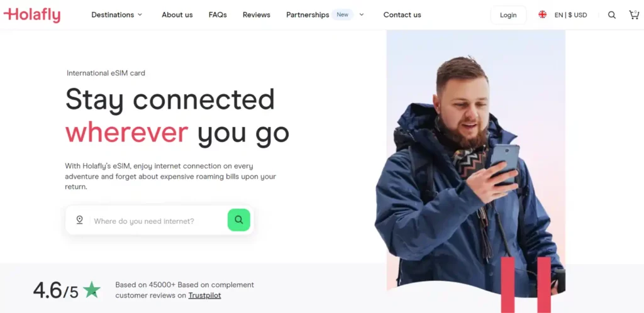Open the About us page
Viewport: 644px width, 313px height.
coord(177,14)
